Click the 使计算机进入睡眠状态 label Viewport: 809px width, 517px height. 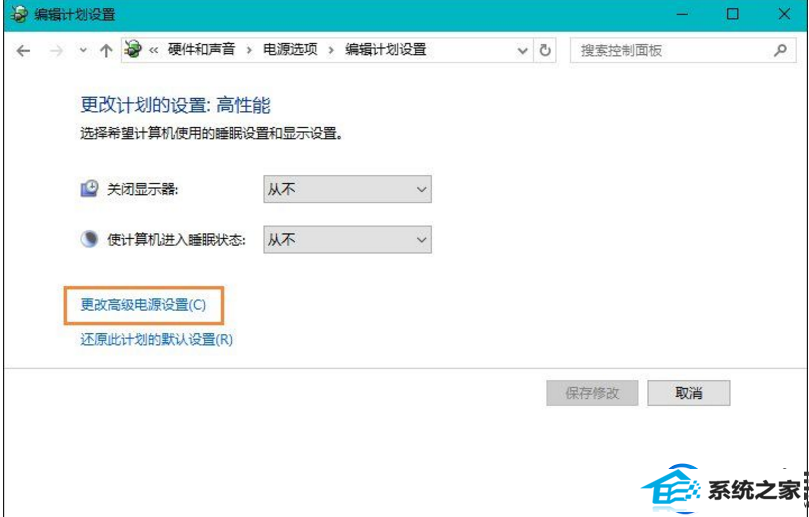pos(176,240)
